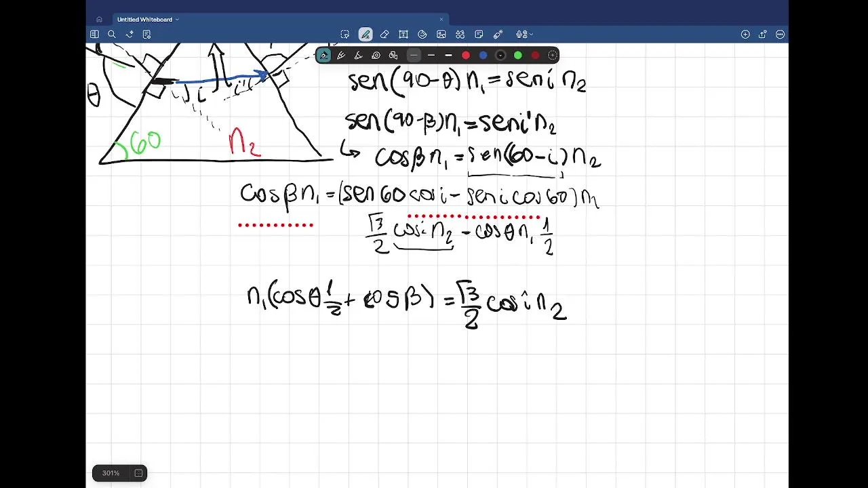This screenshot has width=868, height=488.
Task: Pick the green pen color
Action: click(x=518, y=56)
